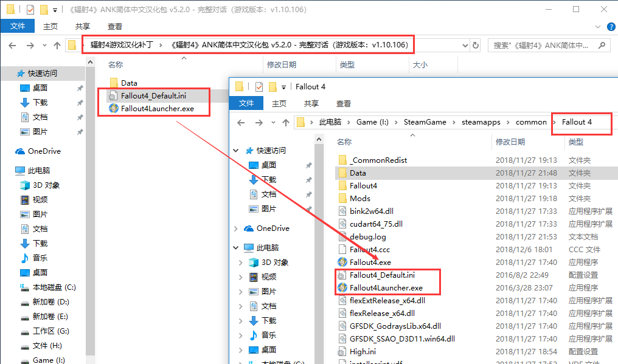Open the 文件 tab in the back window
618x364 pixels.
(18, 26)
